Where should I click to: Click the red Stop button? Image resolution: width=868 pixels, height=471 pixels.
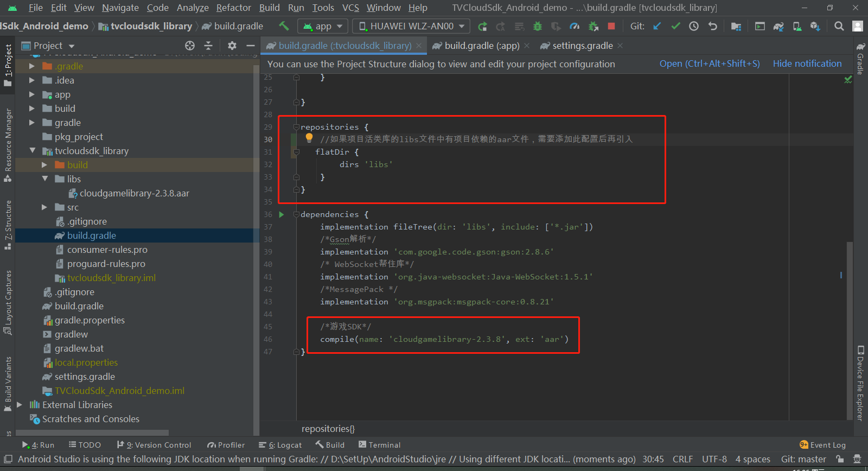(x=611, y=26)
